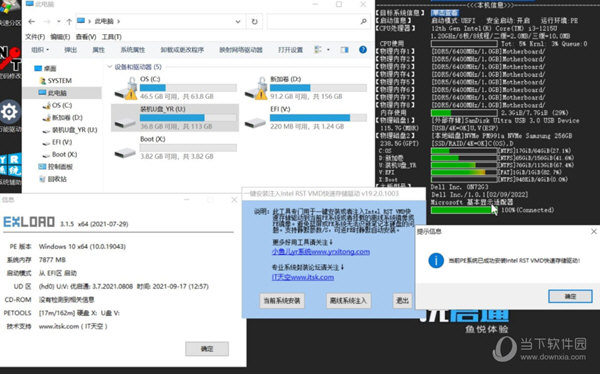Image resolution: width=600 pixels, height=374 pixels.
Task: Click the Explorer search input field
Action: (318, 21)
